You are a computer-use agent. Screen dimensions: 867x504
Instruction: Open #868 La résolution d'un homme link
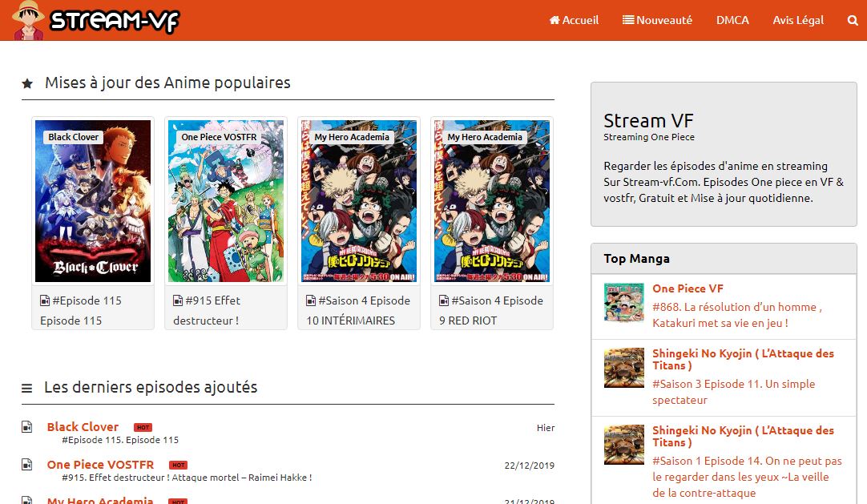click(x=737, y=315)
